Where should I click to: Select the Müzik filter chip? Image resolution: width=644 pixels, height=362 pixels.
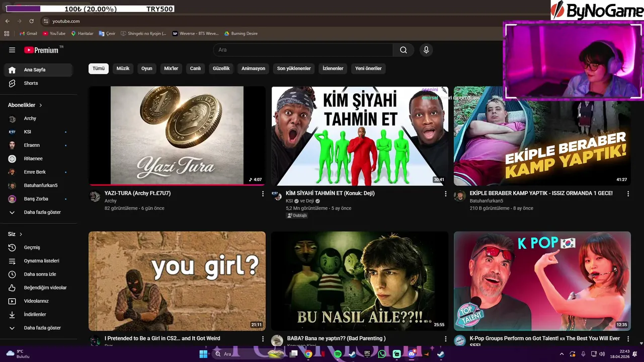tap(123, 68)
